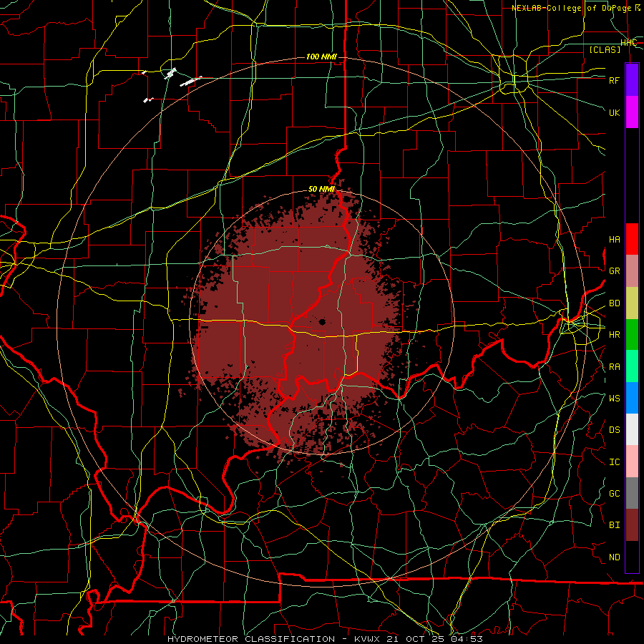
Task: Click the magenta UK color swatch
Action: 632,112
